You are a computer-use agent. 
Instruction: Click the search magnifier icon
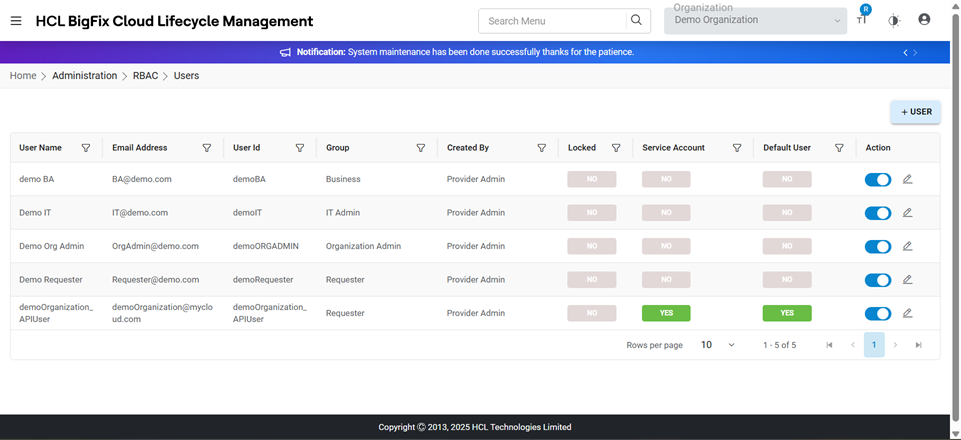pos(635,20)
